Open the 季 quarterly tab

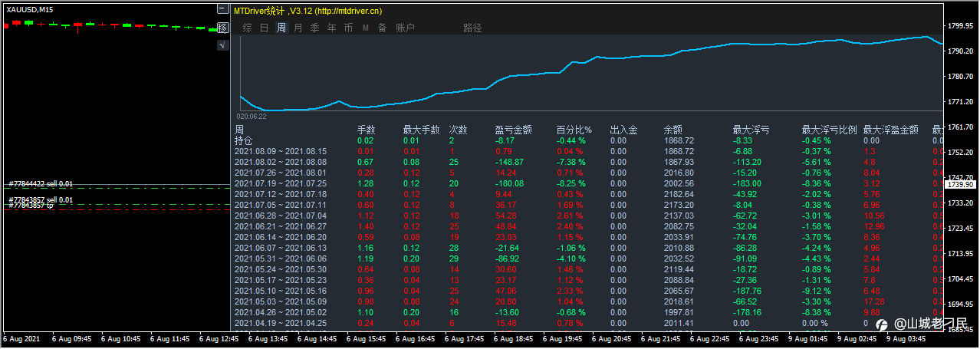point(315,28)
